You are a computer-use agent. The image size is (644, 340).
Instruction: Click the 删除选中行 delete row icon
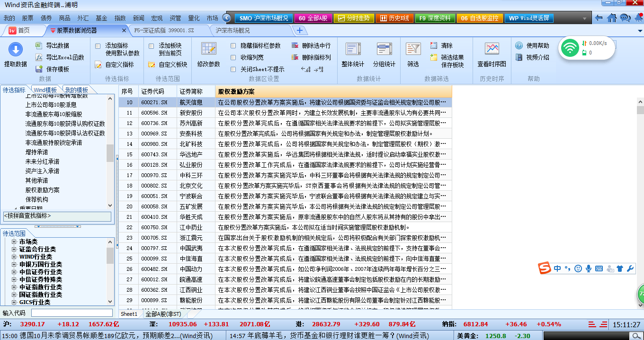tap(295, 46)
